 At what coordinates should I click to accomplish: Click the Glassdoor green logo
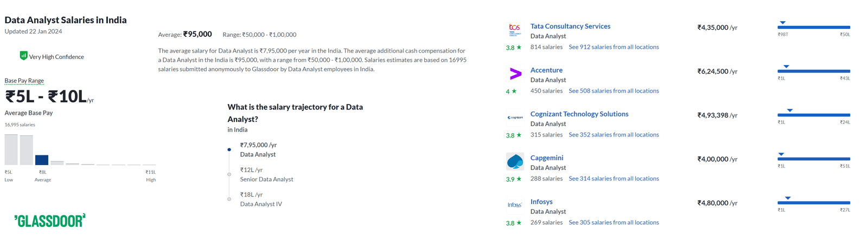pos(50,220)
